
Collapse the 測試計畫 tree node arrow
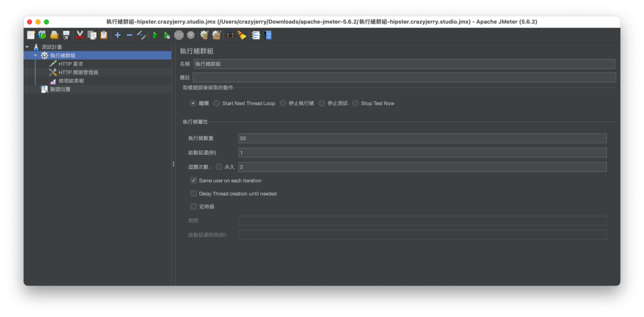(x=27, y=47)
